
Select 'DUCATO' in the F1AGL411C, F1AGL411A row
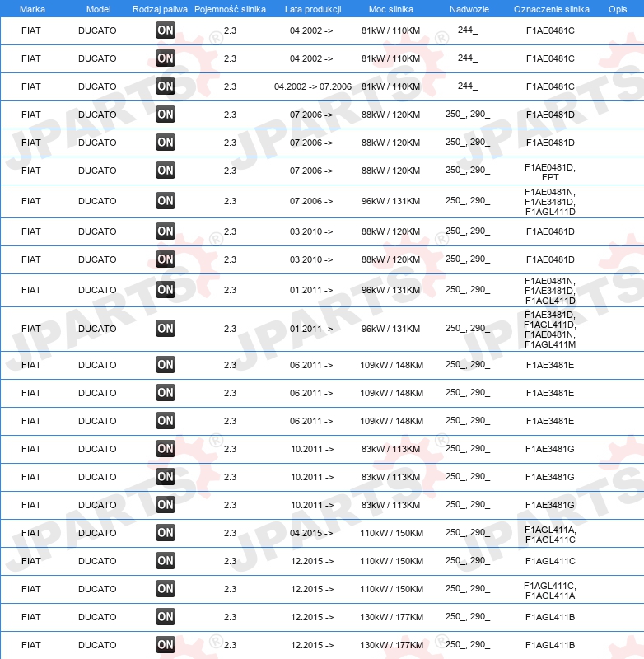point(97,589)
